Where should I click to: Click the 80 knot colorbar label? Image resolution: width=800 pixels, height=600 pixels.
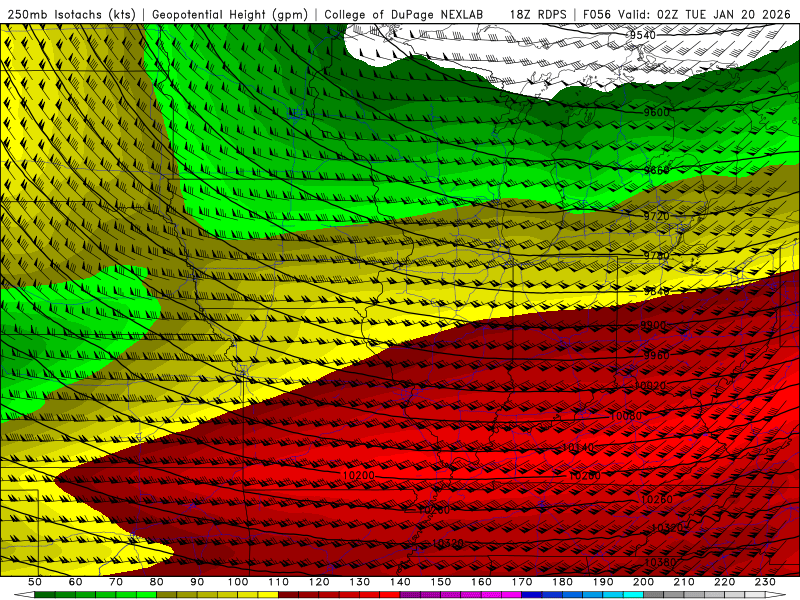pyautogui.click(x=157, y=582)
